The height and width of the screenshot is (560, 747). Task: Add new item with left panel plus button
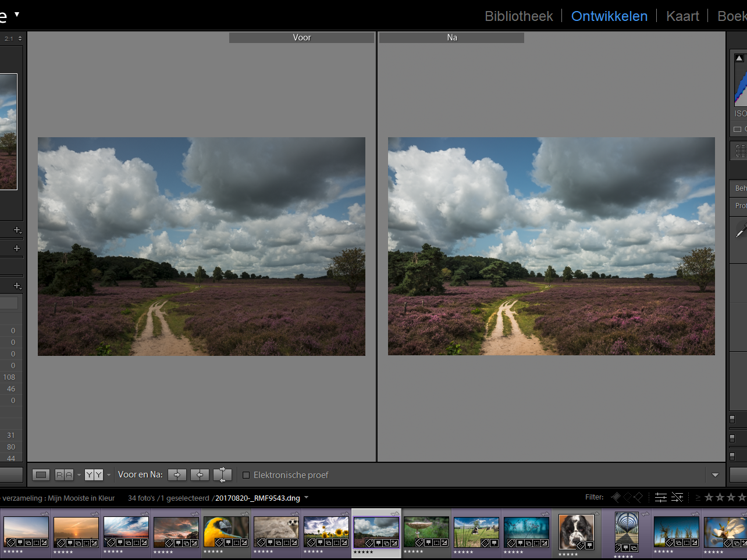click(x=17, y=230)
